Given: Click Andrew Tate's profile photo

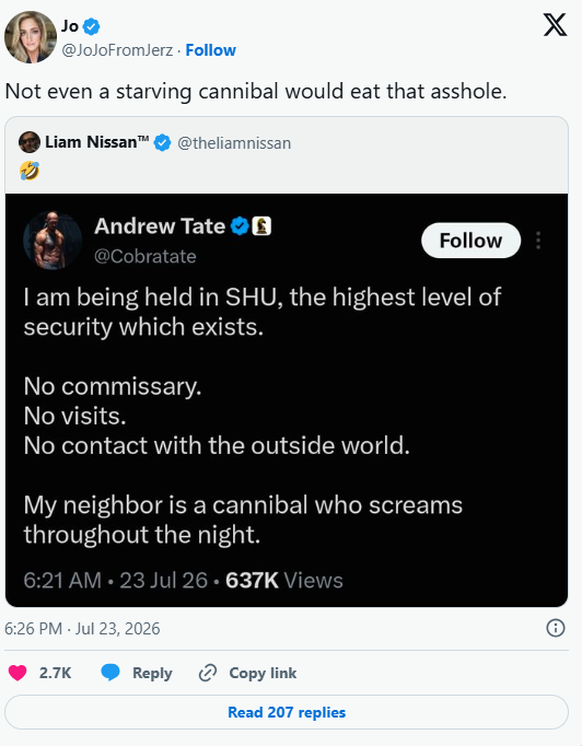Looking at the screenshot, I should (52, 240).
